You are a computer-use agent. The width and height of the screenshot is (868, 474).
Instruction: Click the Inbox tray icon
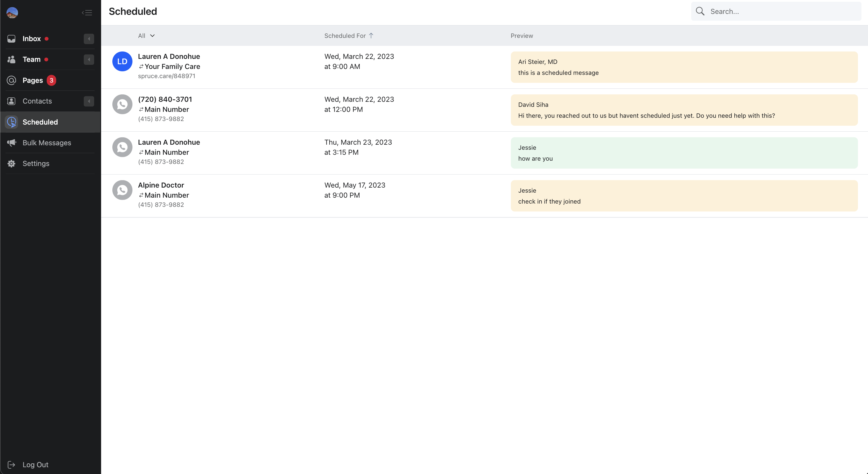(12, 39)
